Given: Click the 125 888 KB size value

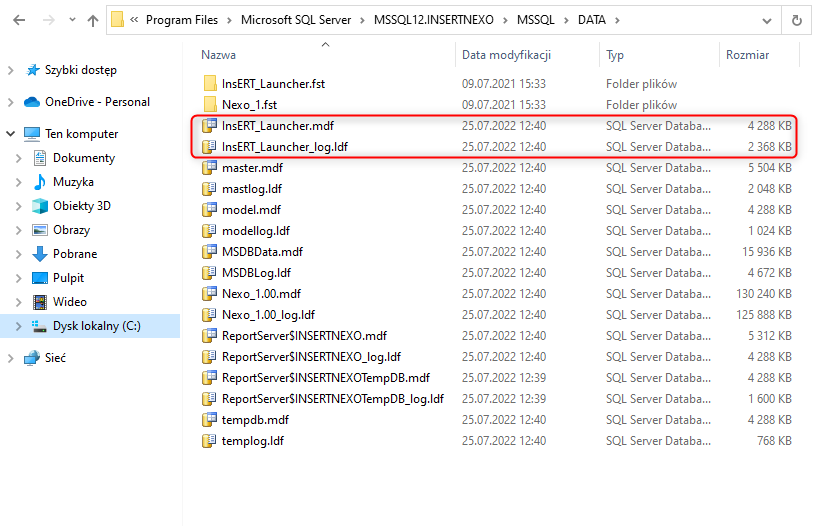Looking at the screenshot, I should coord(764,315).
